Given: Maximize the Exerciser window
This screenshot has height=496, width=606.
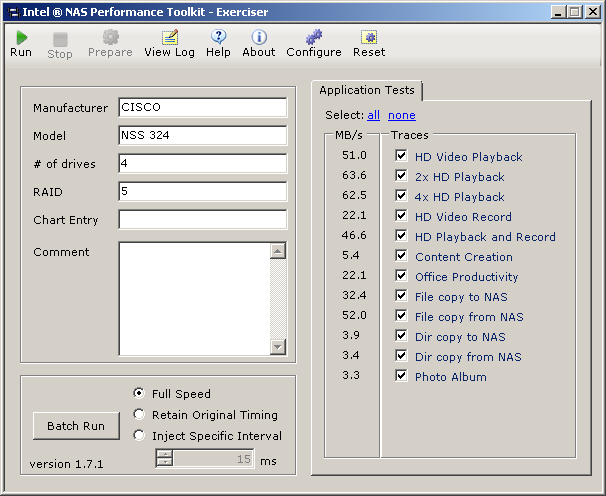Looking at the screenshot, I should 574,12.
